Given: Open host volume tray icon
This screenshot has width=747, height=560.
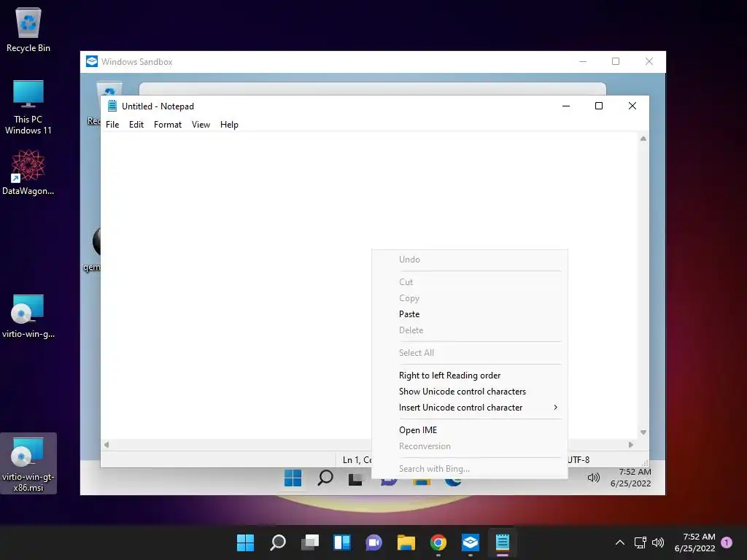Looking at the screenshot, I should tap(658, 542).
